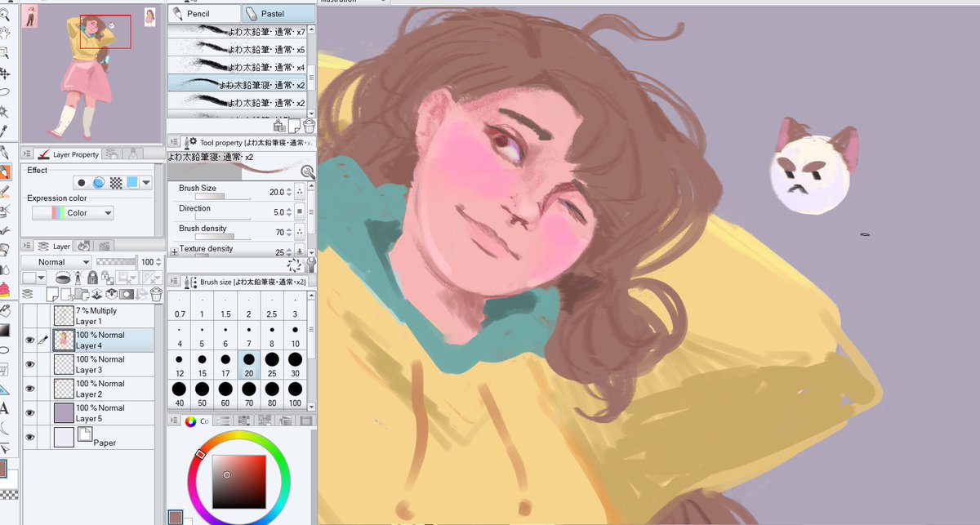Open Layer Property panel menu
Viewport: 980px width, 525px height.
pos(27,154)
